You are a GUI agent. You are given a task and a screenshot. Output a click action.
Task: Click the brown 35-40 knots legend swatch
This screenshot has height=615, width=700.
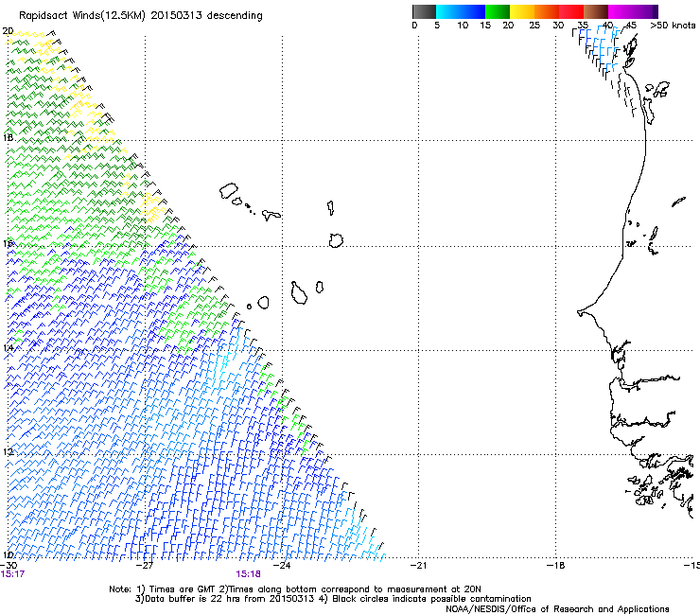click(596, 11)
